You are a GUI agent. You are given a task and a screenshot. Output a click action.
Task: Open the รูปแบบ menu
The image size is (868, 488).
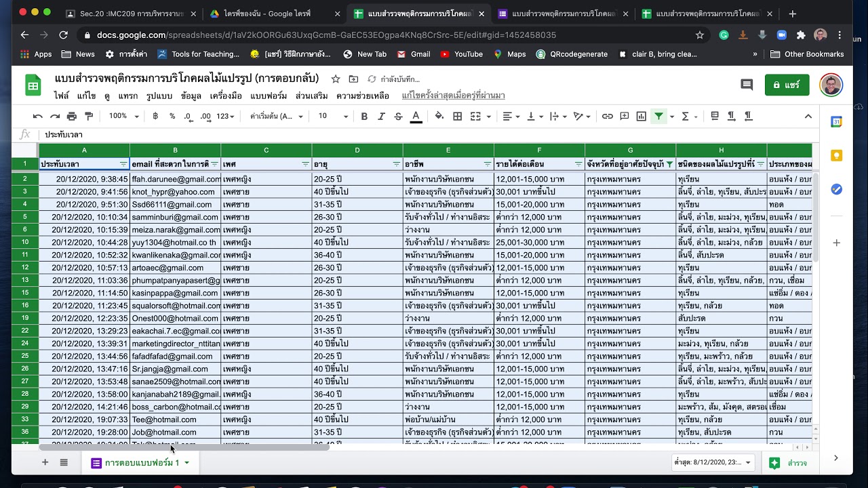[159, 96]
